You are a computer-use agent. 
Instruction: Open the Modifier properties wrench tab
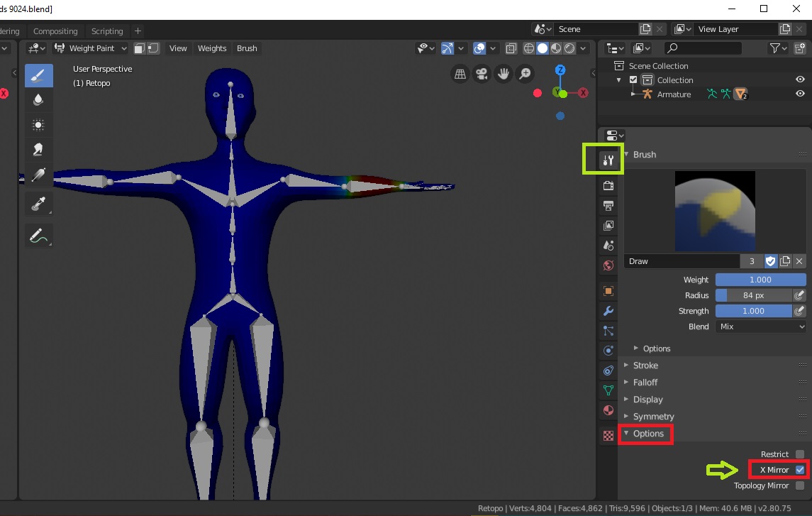click(x=608, y=310)
